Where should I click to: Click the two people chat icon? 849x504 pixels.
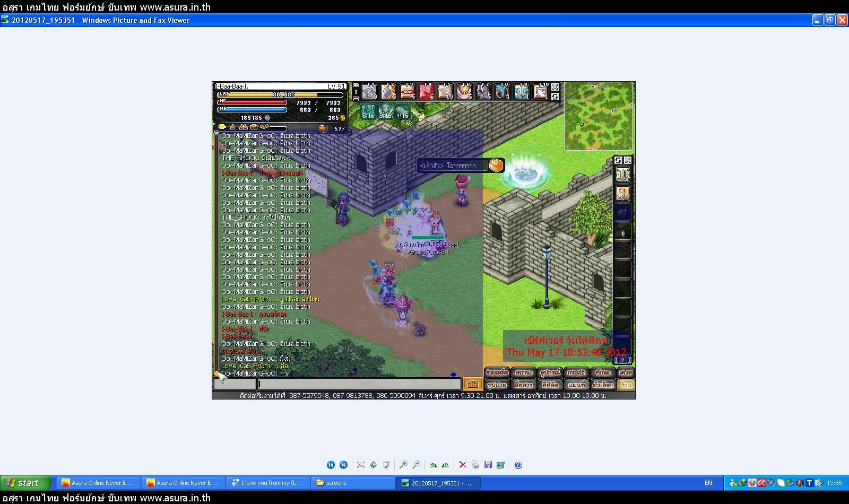tap(243, 127)
